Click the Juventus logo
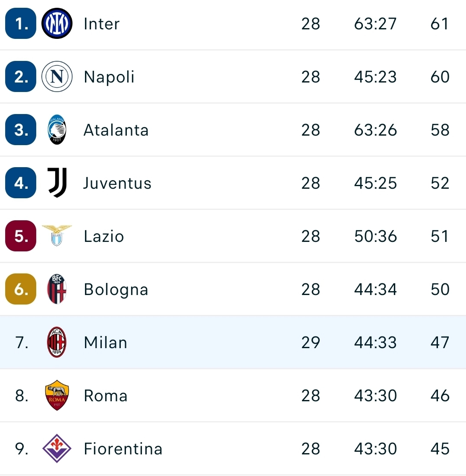Screen dimensions: 466x476 [57, 183]
